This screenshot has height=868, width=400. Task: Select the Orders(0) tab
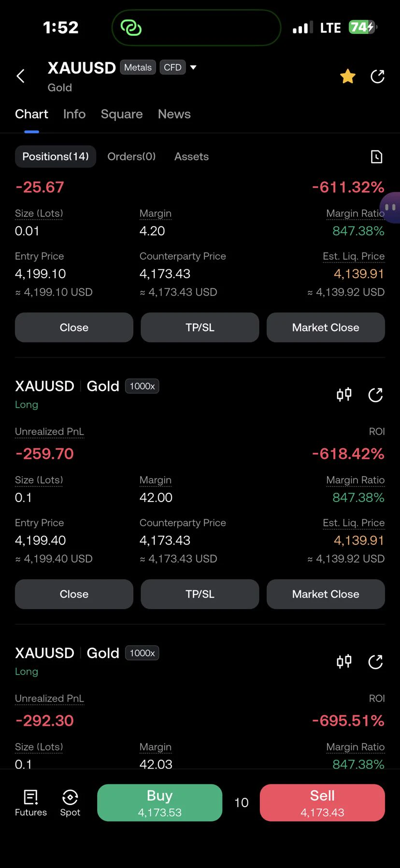pos(131,157)
